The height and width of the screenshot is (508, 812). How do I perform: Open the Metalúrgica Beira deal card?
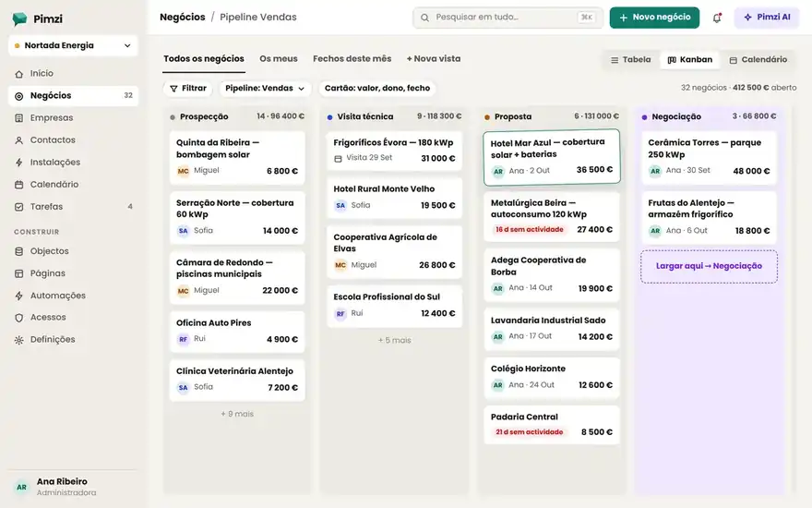point(552,217)
